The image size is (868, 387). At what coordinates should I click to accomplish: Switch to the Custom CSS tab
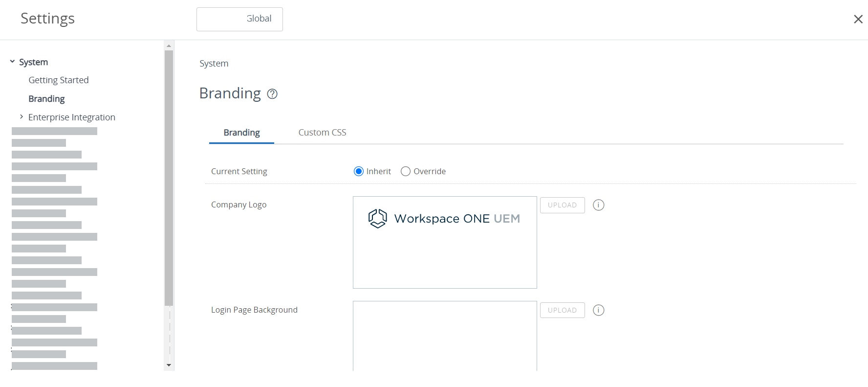click(322, 133)
